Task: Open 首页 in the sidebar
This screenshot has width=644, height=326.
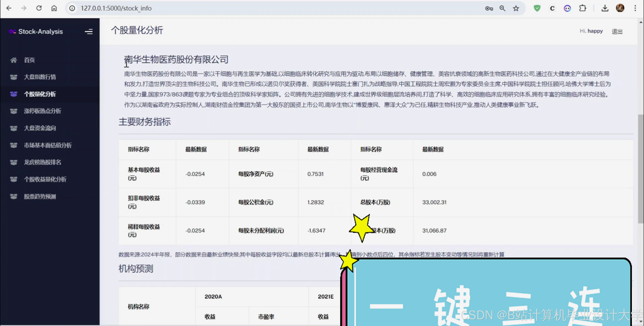Action: point(29,60)
